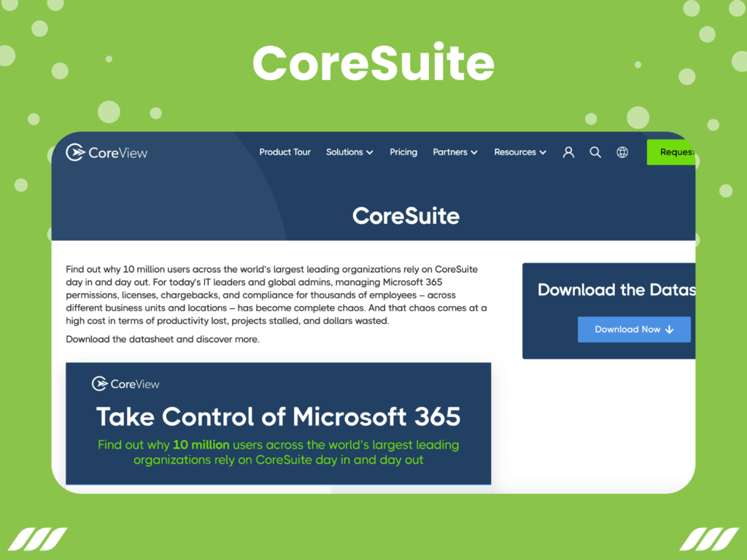Viewport: 747px width, 560px height.
Task: Click the CoreView logo in the header
Action: 107,152
